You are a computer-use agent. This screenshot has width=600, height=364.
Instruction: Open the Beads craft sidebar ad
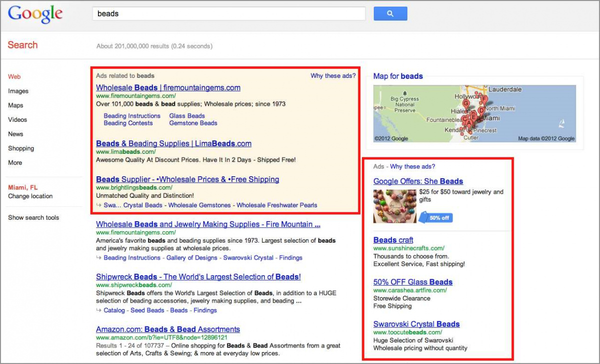click(393, 240)
